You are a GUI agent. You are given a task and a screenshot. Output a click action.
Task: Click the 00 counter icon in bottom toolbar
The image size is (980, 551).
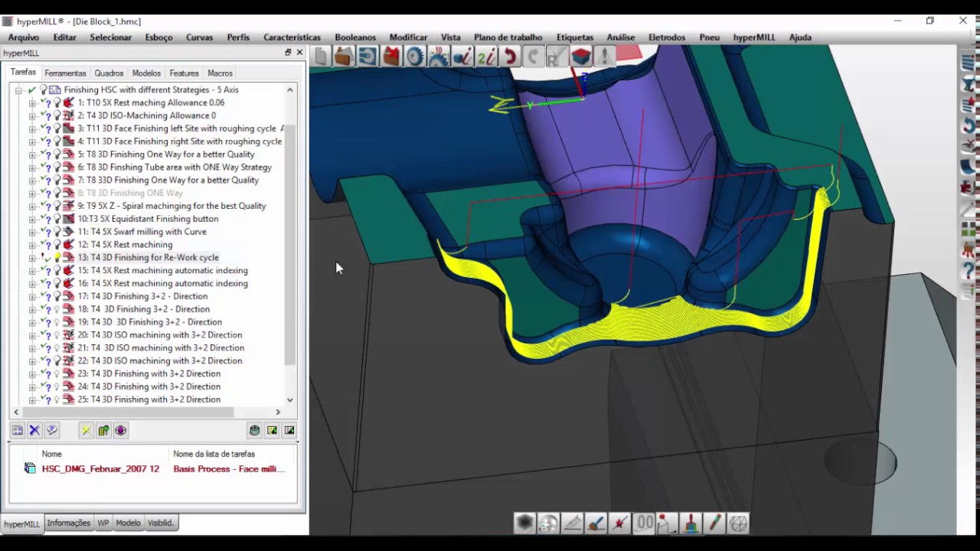point(643,523)
